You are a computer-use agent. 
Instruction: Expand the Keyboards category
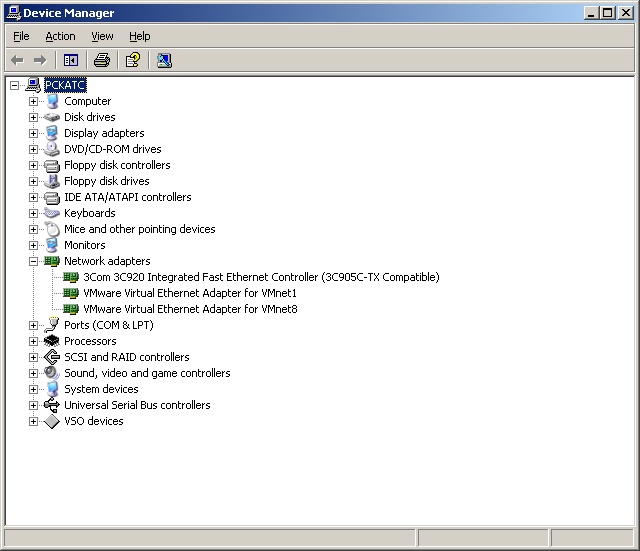tap(33, 213)
